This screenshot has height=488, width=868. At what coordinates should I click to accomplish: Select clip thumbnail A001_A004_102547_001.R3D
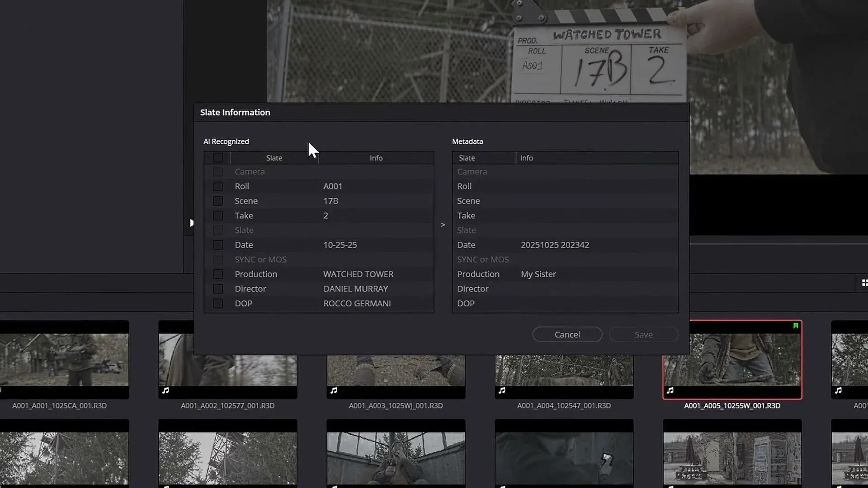click(564, 376)
